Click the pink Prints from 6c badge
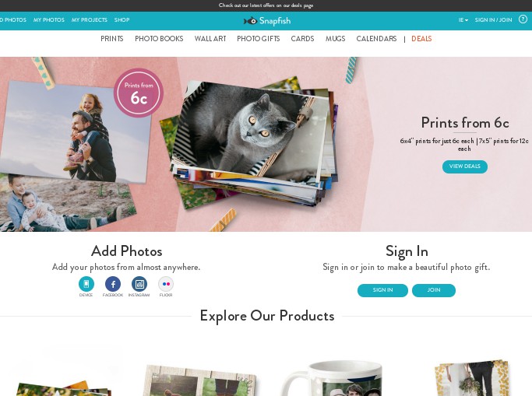This screenshot has height=396, width=532. point(139,93)
